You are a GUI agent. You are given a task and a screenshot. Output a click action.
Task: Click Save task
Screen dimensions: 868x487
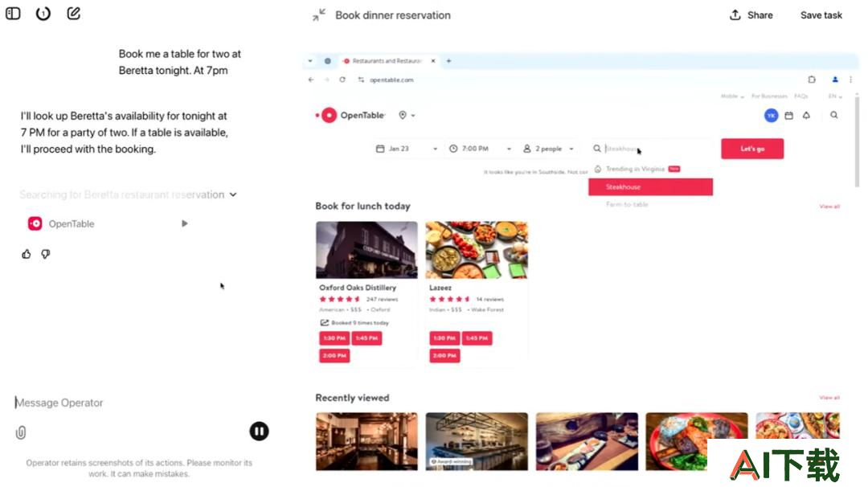pos(821,15)
